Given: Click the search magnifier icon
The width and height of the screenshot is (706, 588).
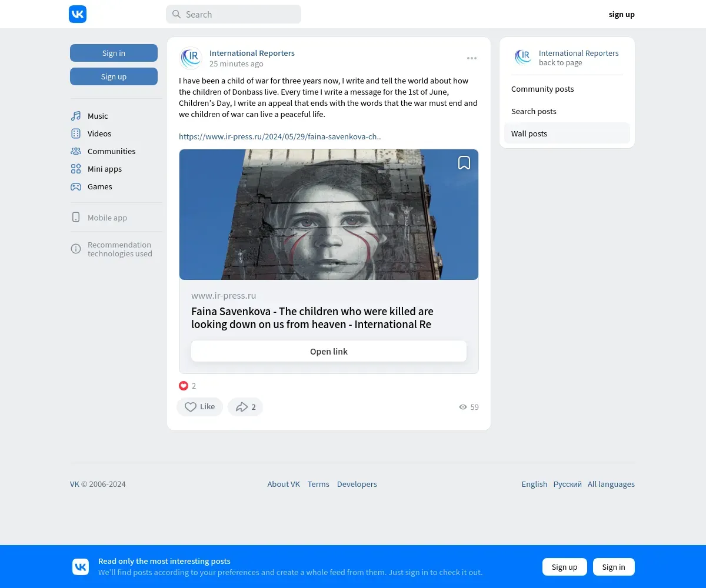Looking at the screenshot, I should [176, 14].
